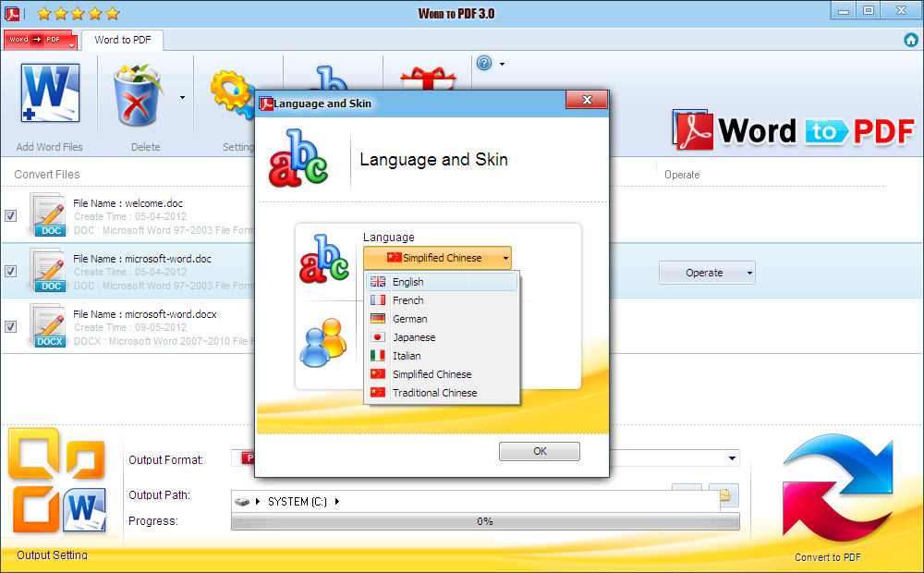The width and height of the screenshot is (924, 573).
Task: Maximize the Word to PDF window
Action: click(868, 10)
